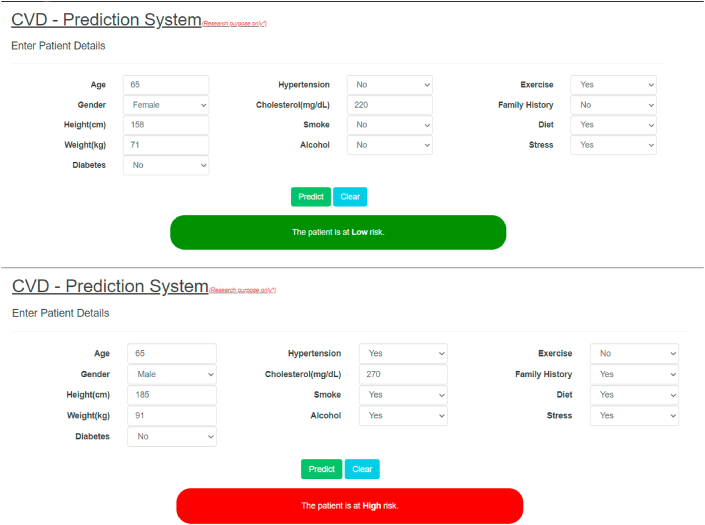The height and width of the screenshot is (525, 705).
Task: Click Clear button above the green banner
Action: tap(350, 197)
